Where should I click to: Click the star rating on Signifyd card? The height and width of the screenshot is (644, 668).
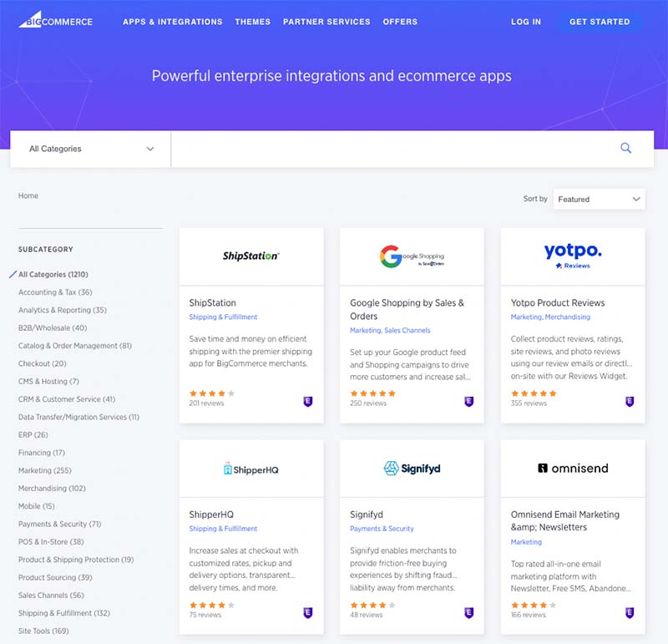pos(372,605)
